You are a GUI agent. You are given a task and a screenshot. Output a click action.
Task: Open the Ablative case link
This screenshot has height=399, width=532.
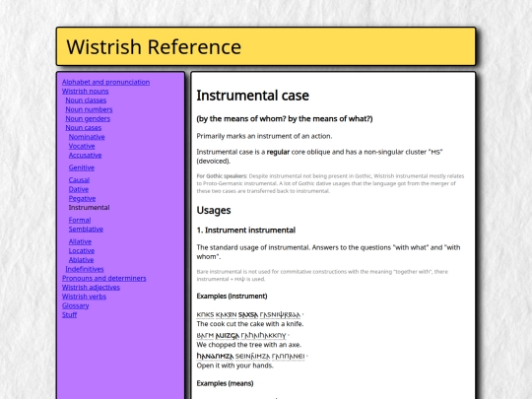point(81,260)
